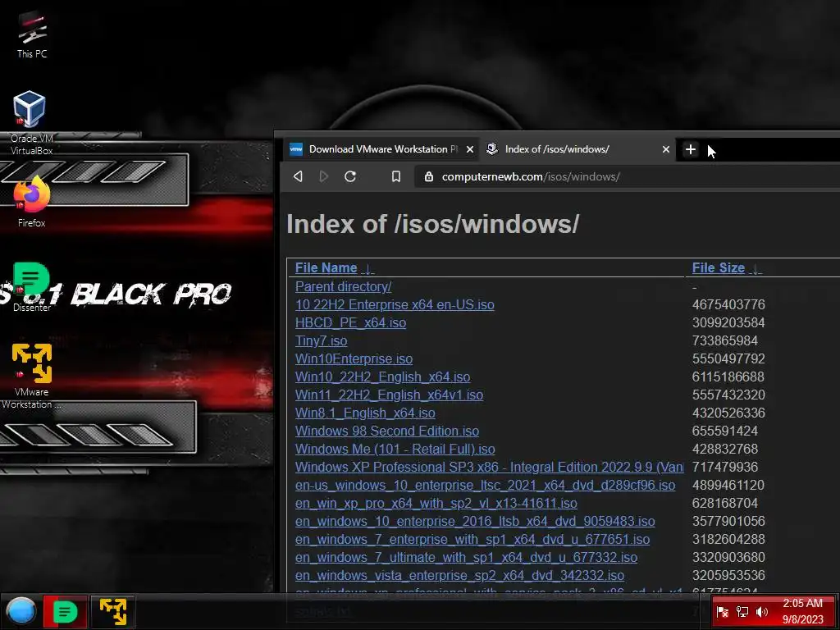The width and height of the screenshot is (840, 630).
Task: Download HBCD_PE_x64.iso
Action: pyautogui.click(x=350, y=323)
